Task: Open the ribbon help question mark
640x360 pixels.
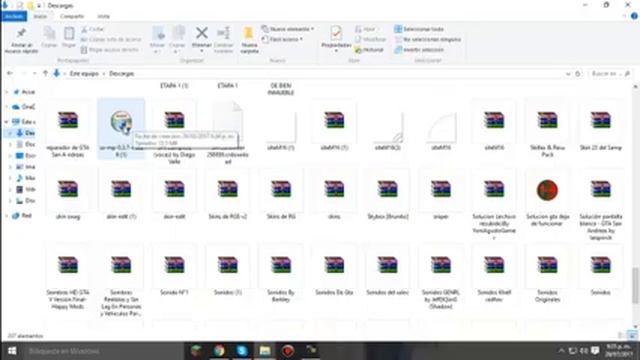Action: tap(634, 16)
